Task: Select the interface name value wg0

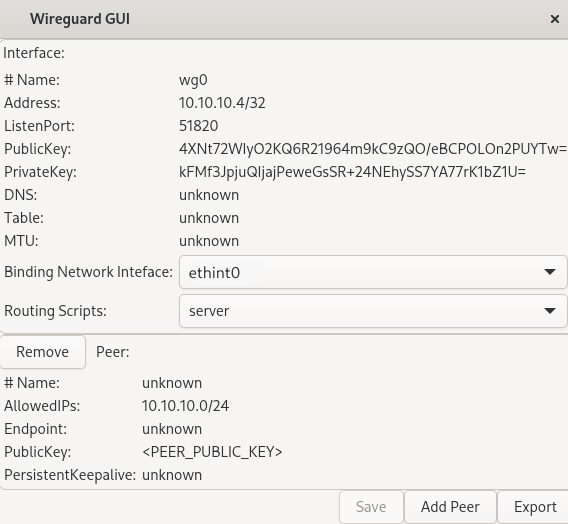Action: coord(193,80)
